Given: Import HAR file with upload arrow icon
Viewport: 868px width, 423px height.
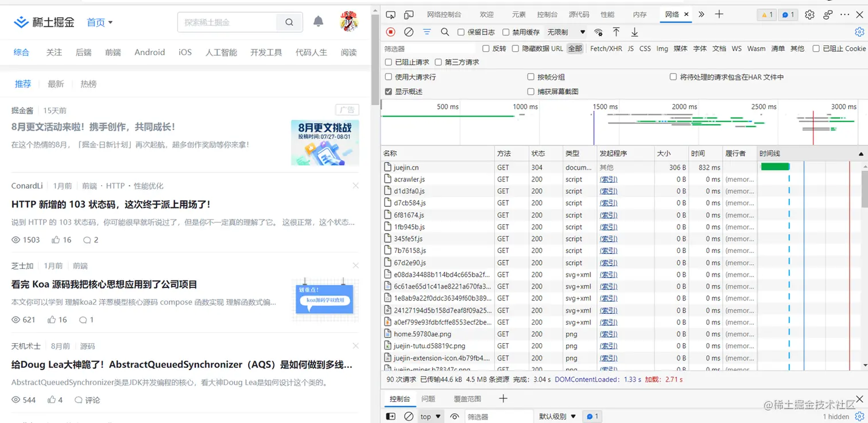Looking at the screenshot, I should coord(616,32).
